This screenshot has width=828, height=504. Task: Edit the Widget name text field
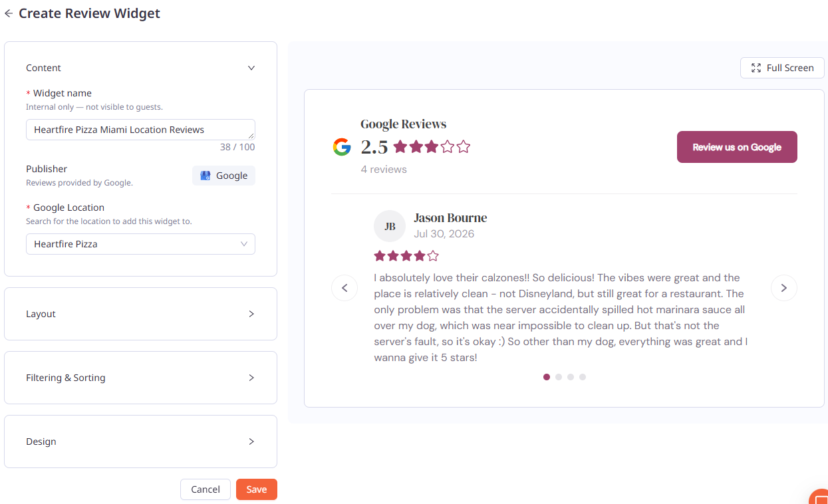(140, 130)
